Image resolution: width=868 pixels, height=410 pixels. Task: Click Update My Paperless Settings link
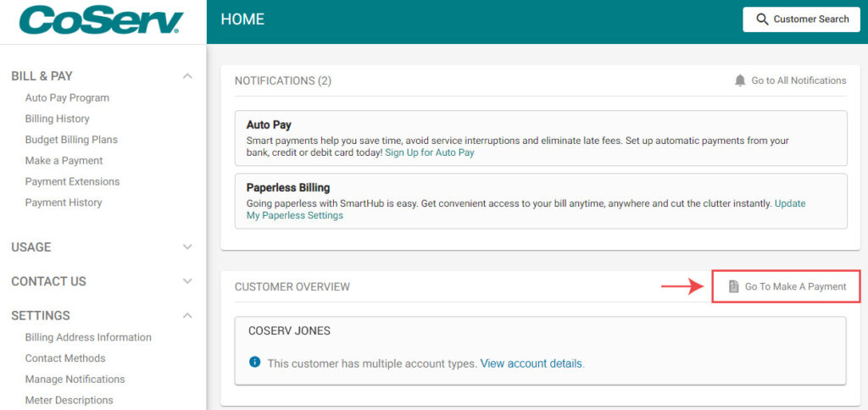tap(294, 215)
